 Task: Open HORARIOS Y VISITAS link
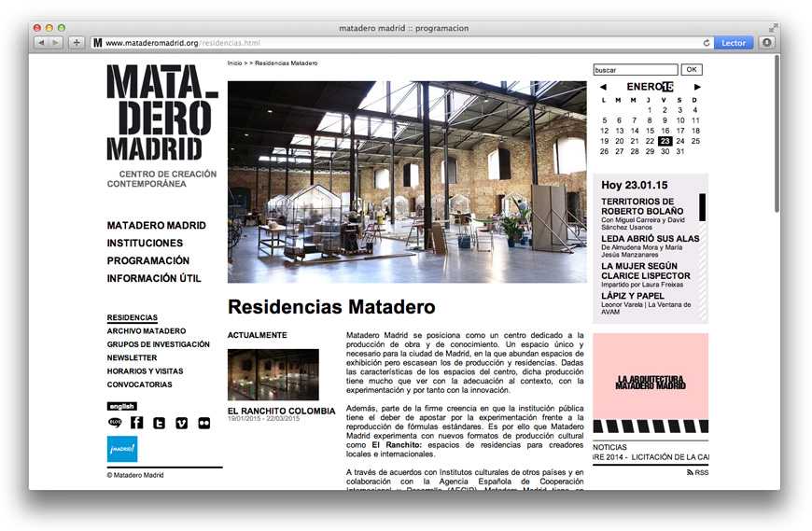tap(145, 371)
